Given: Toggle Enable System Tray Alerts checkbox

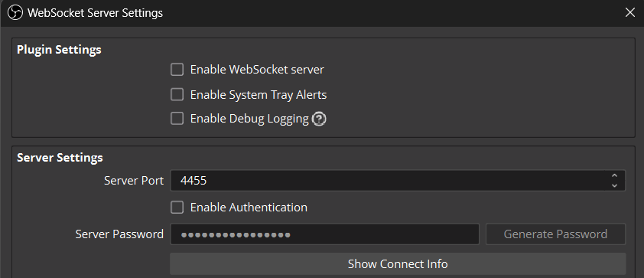Looking at the screenshot, I should (177, 95).
